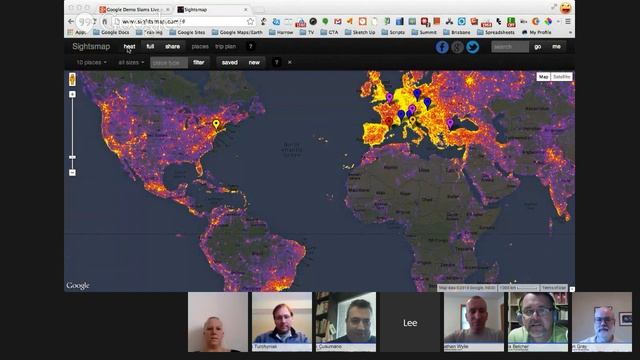640x360 pixels.
Task: Drop the Street View pegman icon
Action: click(72, 79)
